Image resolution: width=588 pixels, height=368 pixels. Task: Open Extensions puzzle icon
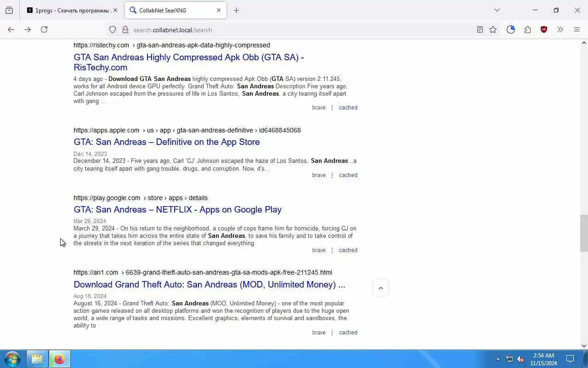click(x=527, y=29)
